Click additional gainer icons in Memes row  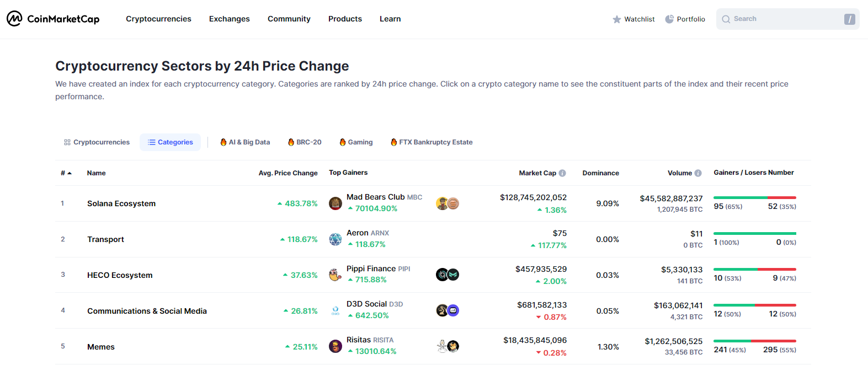pyautogui.click(x=448, y=346)
